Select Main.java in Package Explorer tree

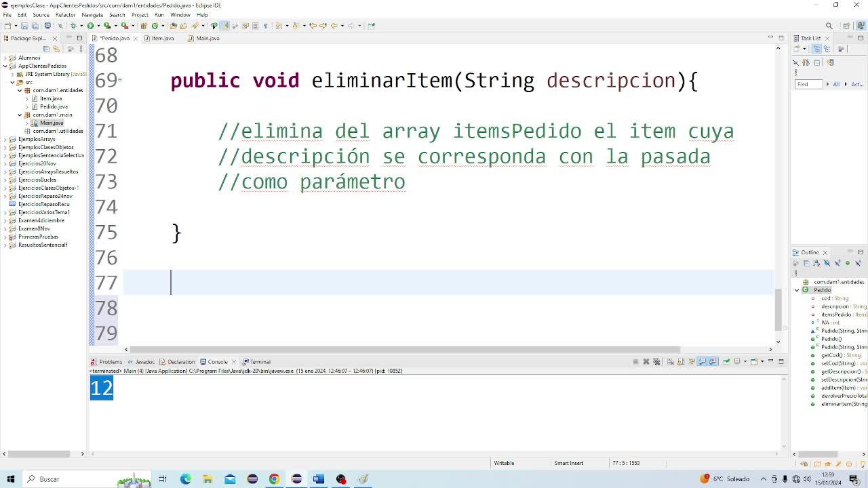(52, 123)
